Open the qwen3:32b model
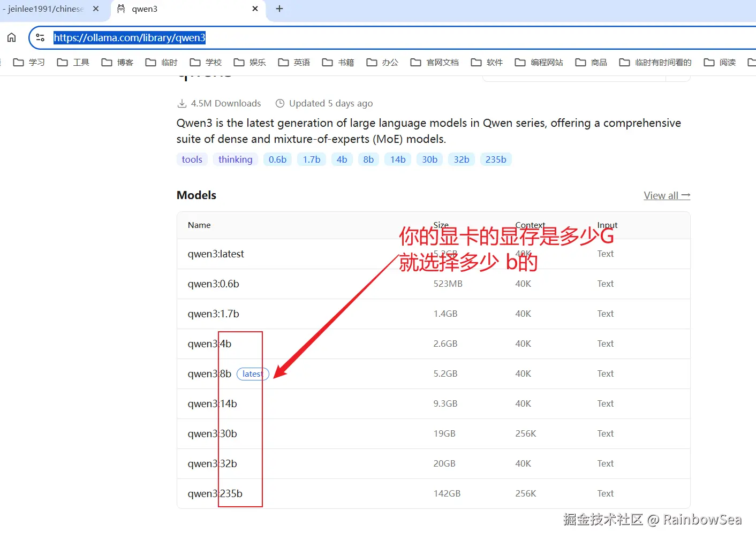 [x=212, y=463]
